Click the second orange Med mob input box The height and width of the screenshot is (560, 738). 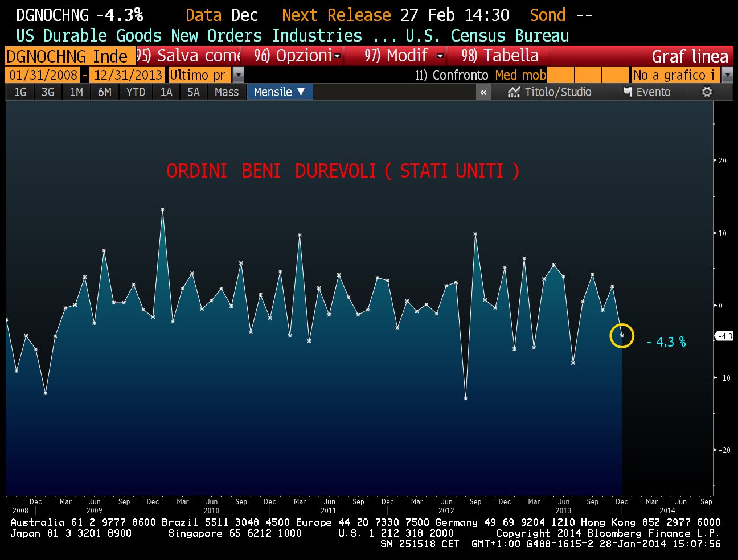(x=588, y=75)
